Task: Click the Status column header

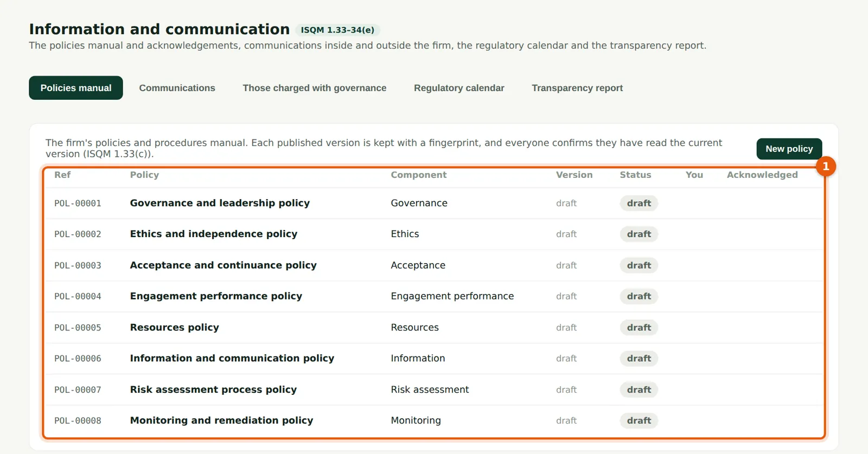Action: point(635,175)
